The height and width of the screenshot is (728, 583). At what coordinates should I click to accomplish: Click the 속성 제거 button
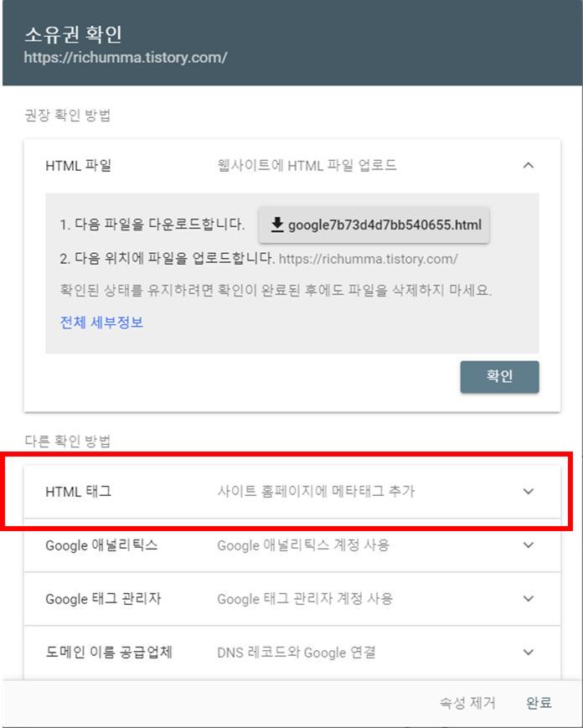coord(467,703)
